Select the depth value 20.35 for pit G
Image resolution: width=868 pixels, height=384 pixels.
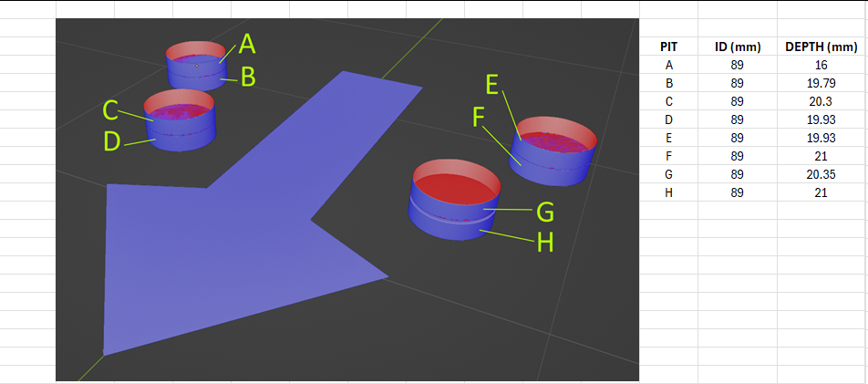821,174
